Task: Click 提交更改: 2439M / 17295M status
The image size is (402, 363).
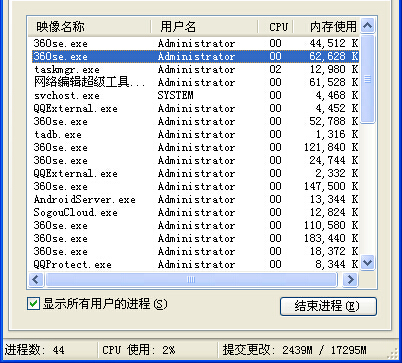Action: 295,350
